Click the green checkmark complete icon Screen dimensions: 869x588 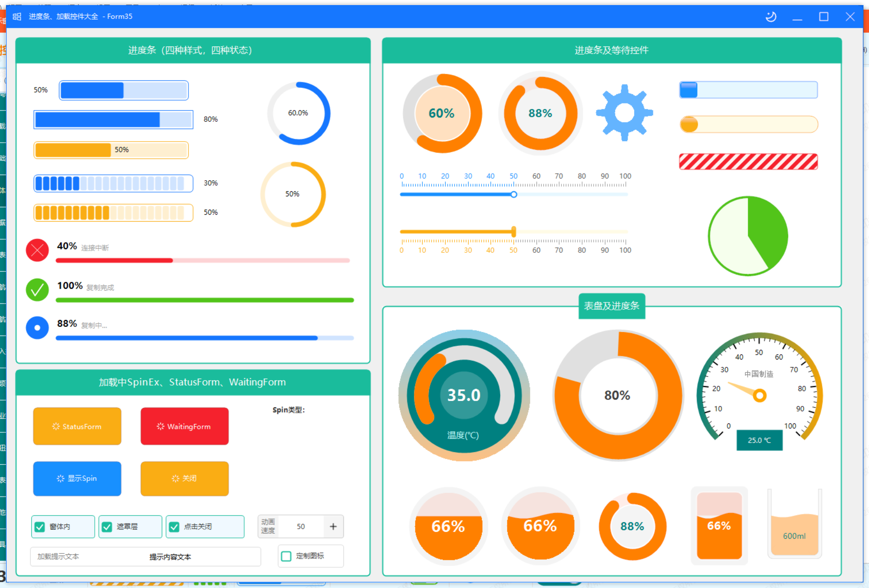click(x=37, y=290)
